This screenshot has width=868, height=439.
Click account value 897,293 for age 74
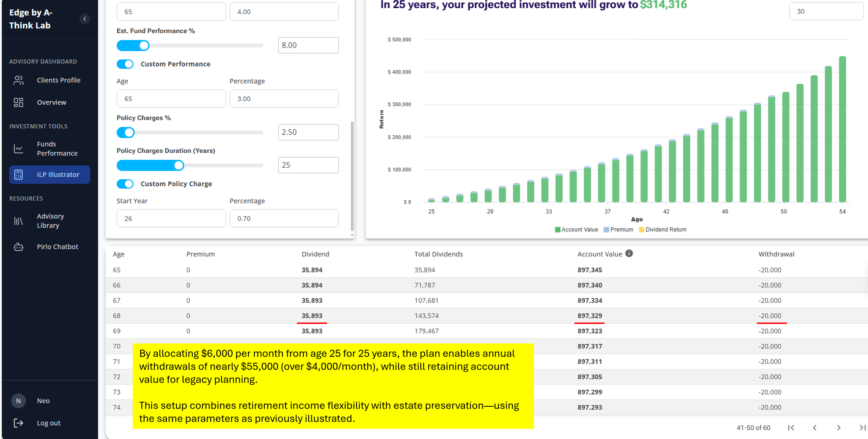click(x=590, y=407)
